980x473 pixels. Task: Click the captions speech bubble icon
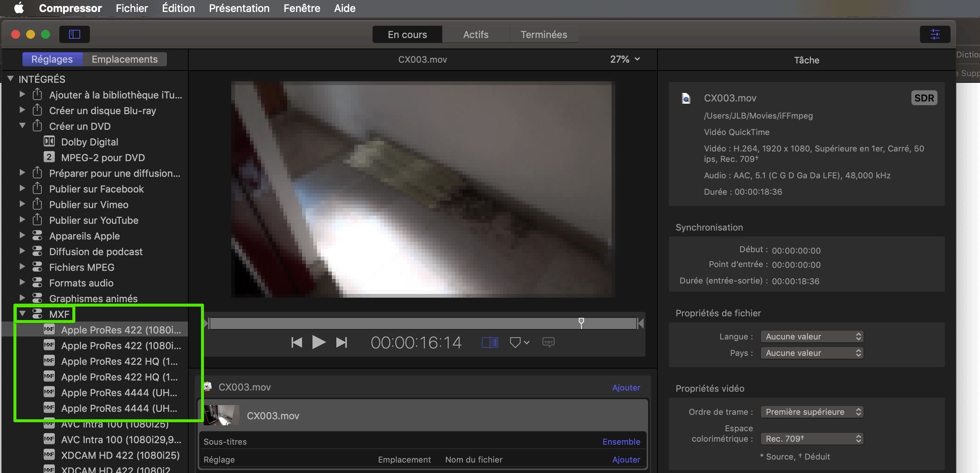548,342
